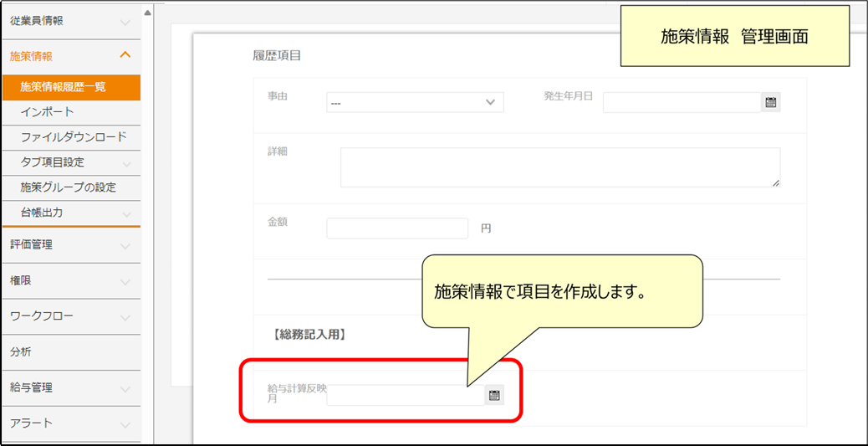Click the 発生年月日 field label
The width and height of the screenshot is (868, 446).
coord(569,96)
